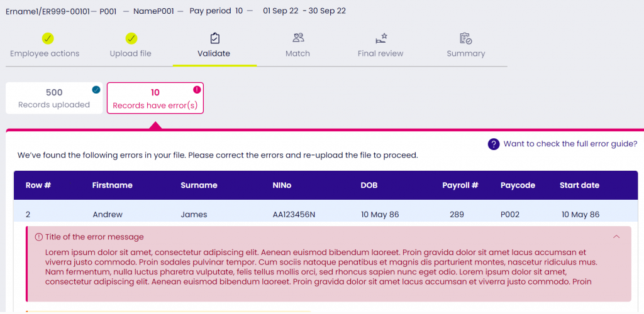Screen dimensions: 644x314
Task: Click the Start date column header
Action: pos(579,185)
